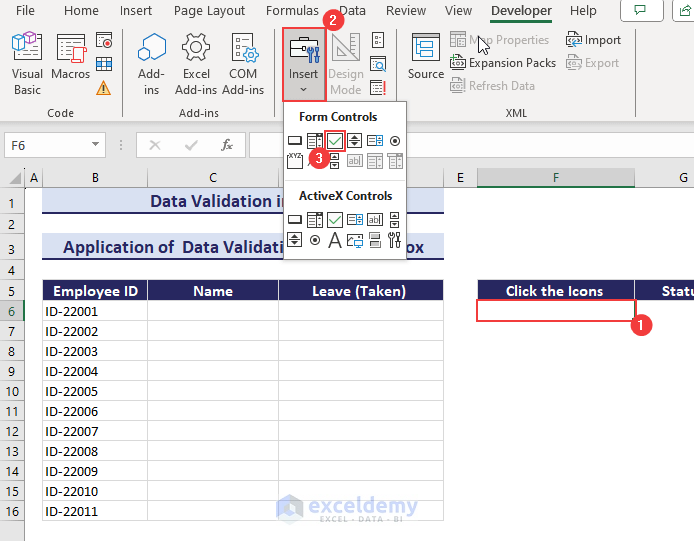Open Excel Add-ins manager
This screenshot has height=541, width=694.
pyautogui.click(x=196, y=63)
